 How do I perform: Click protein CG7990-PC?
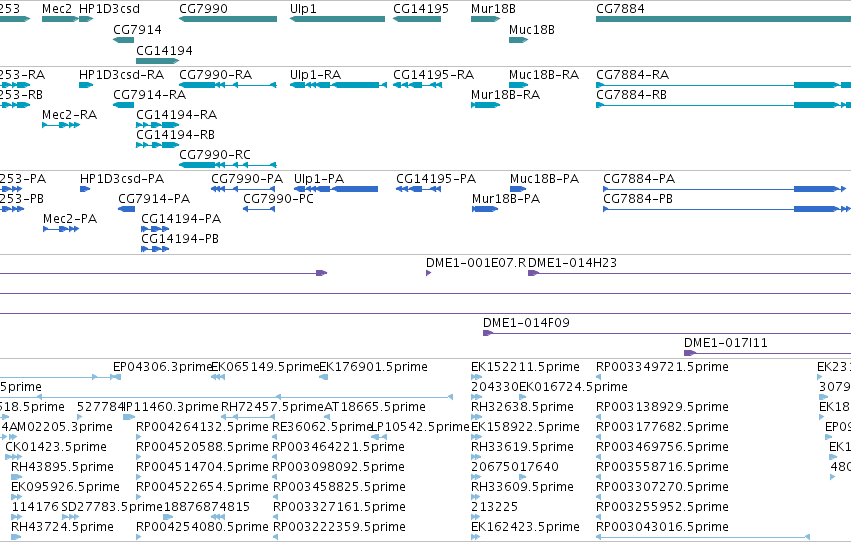(278, 199)
